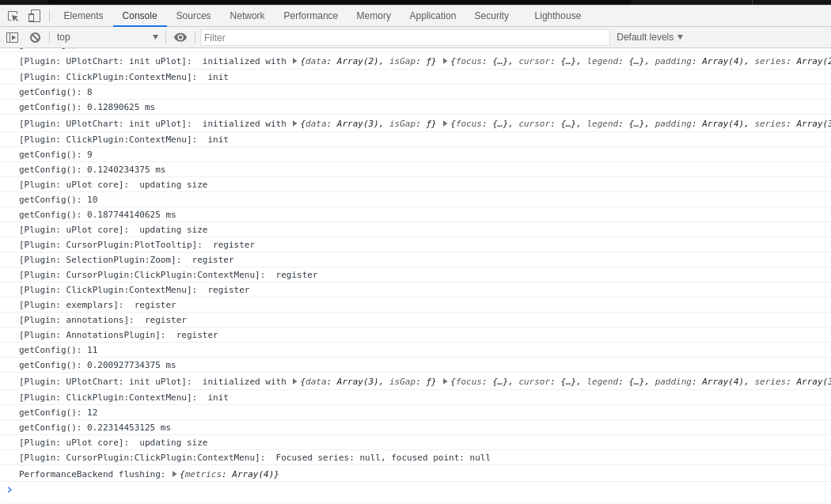Toggle the device toolbar emulation icon
Viewport: 831px width, 504px height.
tap(32, 16)
